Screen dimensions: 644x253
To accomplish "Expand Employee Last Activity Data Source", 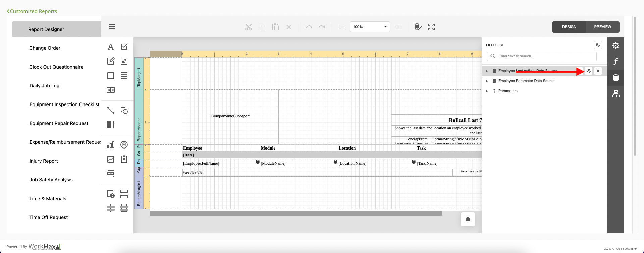I will pyautogui.click(x=487, y=71).
